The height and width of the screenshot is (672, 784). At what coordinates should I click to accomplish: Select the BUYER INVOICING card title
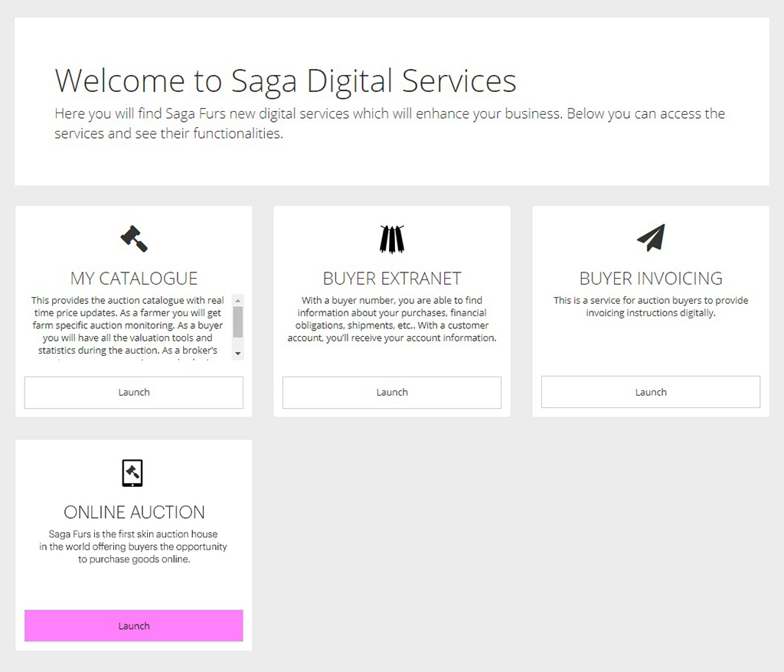[x=651, y=278]
